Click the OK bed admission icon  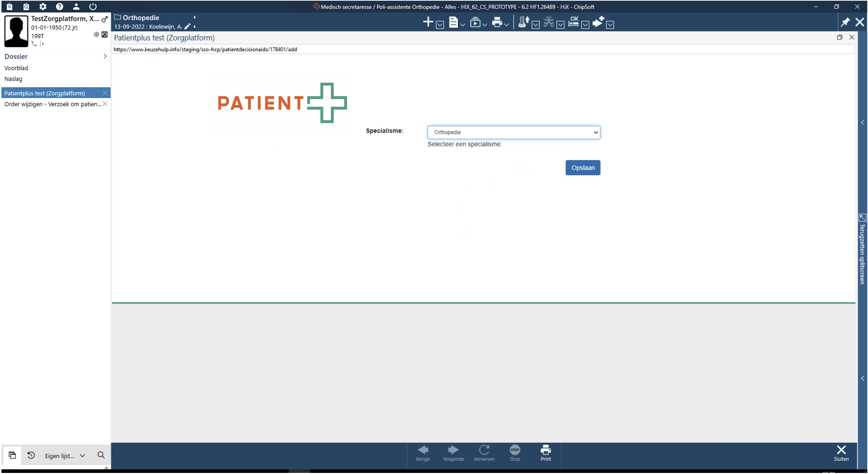pyautogui.click(x=574, y=22)
